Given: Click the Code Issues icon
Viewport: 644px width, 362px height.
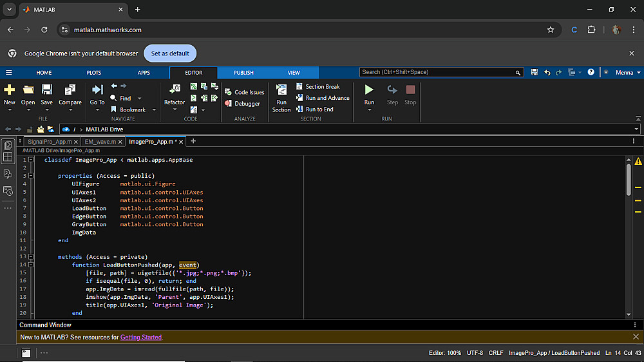Looking at the screenshot, I should (228, 92).
